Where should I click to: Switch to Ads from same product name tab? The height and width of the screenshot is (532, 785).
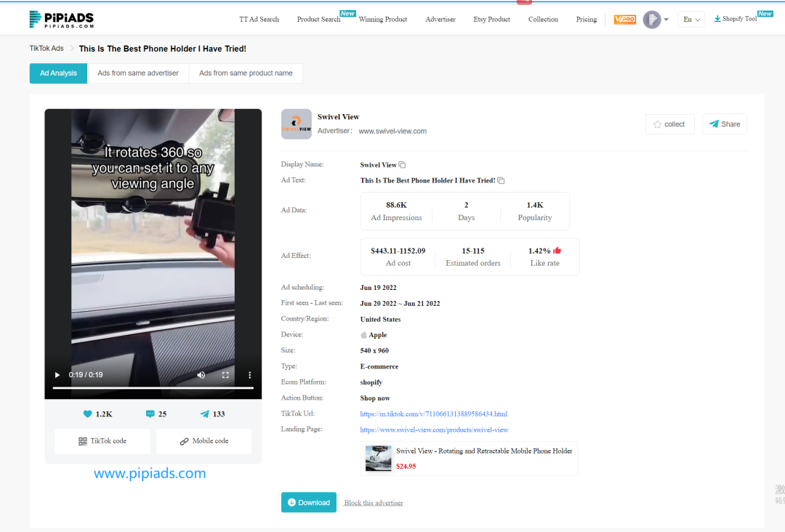coord(246,73)
